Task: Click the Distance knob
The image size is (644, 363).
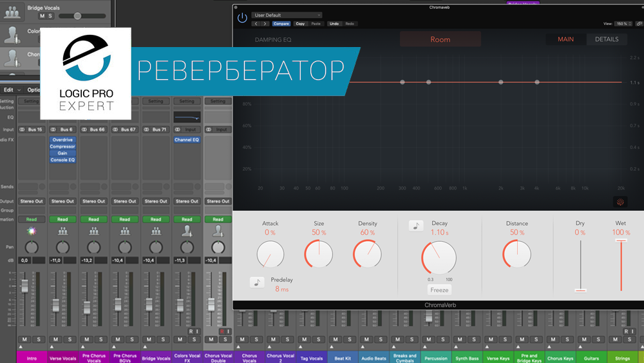Action: point(517,254)
